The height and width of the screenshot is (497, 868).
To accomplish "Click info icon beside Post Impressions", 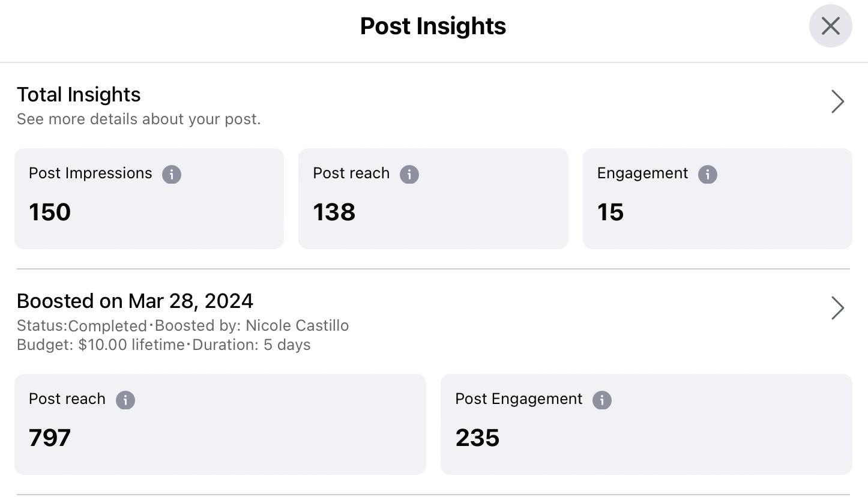I will tap(171, 174).
